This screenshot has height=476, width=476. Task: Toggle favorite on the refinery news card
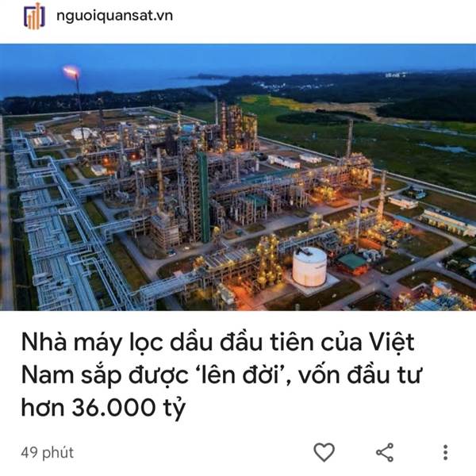324,452
